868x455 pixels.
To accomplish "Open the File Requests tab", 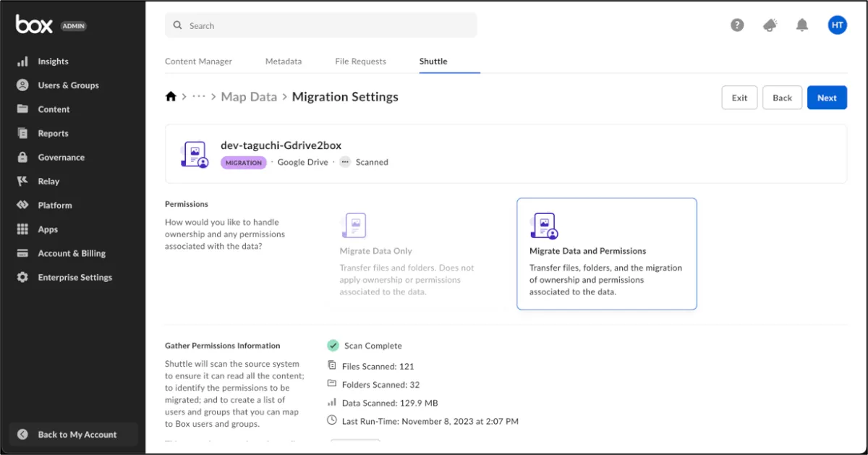I will [x=360, y=61].
